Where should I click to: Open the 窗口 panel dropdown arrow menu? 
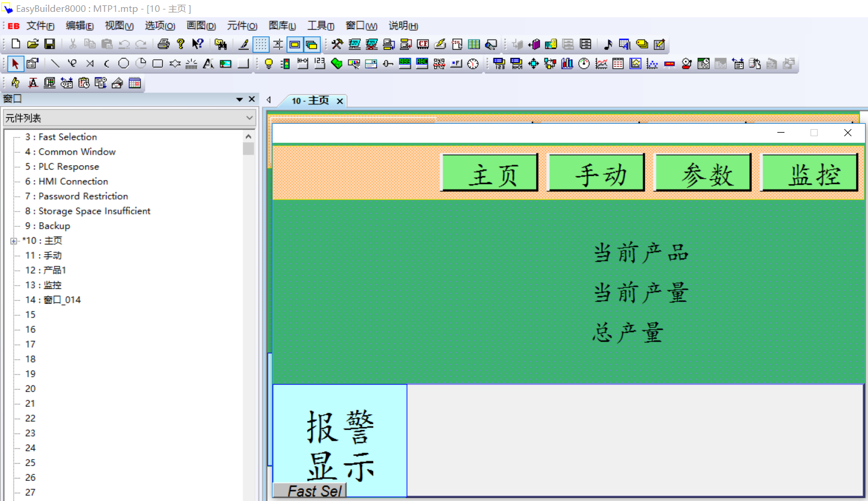tap(239, 99)
